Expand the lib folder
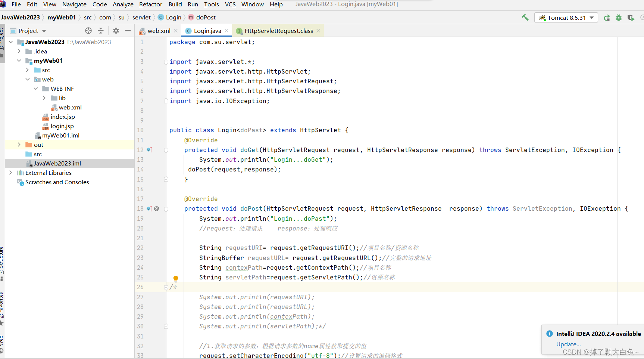 coord(44,98)
